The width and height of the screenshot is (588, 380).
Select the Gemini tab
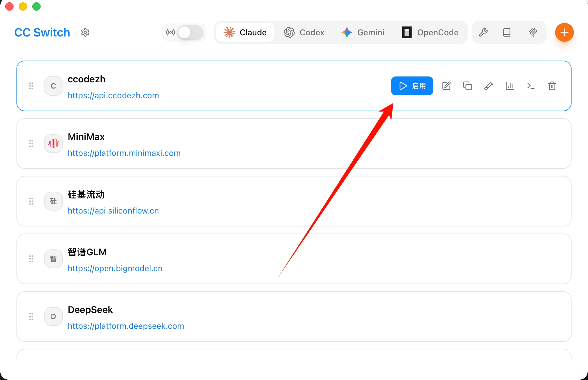(x=363, y=32)
